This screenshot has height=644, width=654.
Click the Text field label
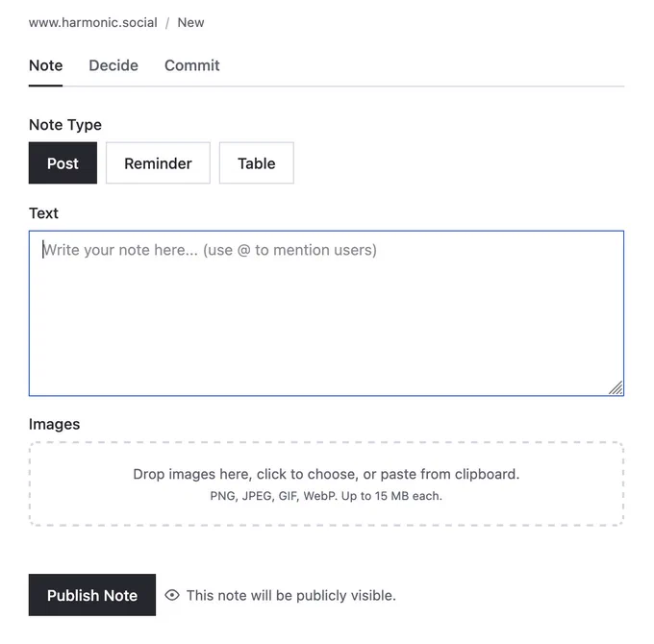tap(43, 213)
